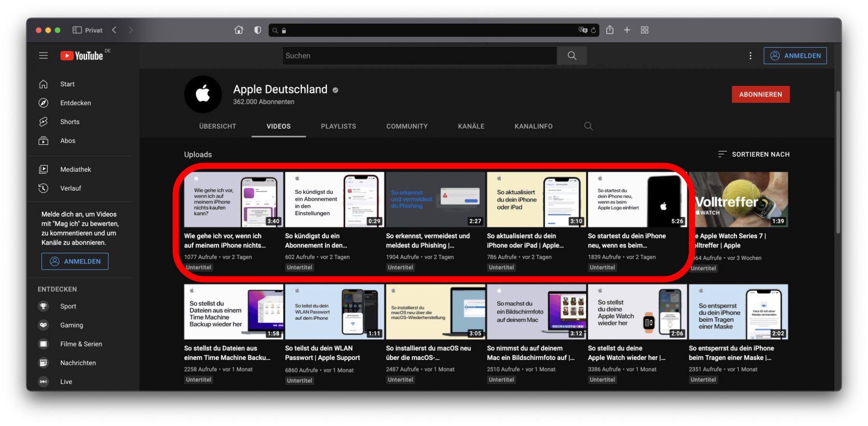The image size is (868, 426).
Task: Click the Apple channel avatar
Action: (x=203, y=94)
